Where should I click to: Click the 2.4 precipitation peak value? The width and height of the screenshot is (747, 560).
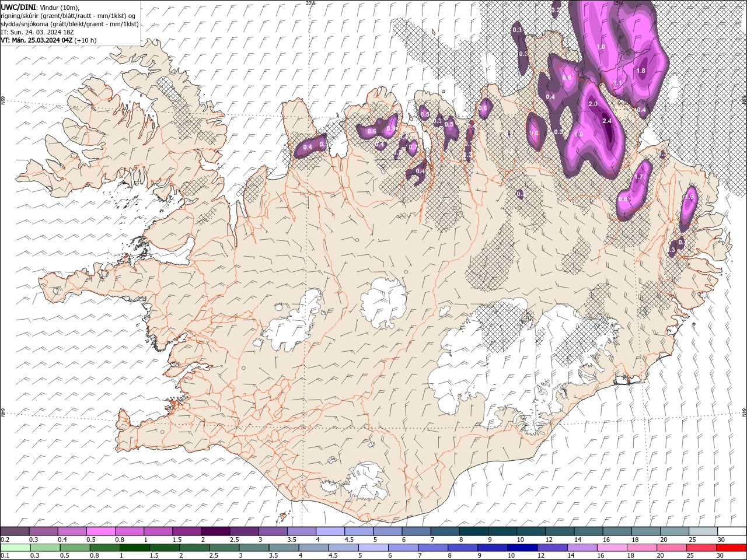coord(607,121)
